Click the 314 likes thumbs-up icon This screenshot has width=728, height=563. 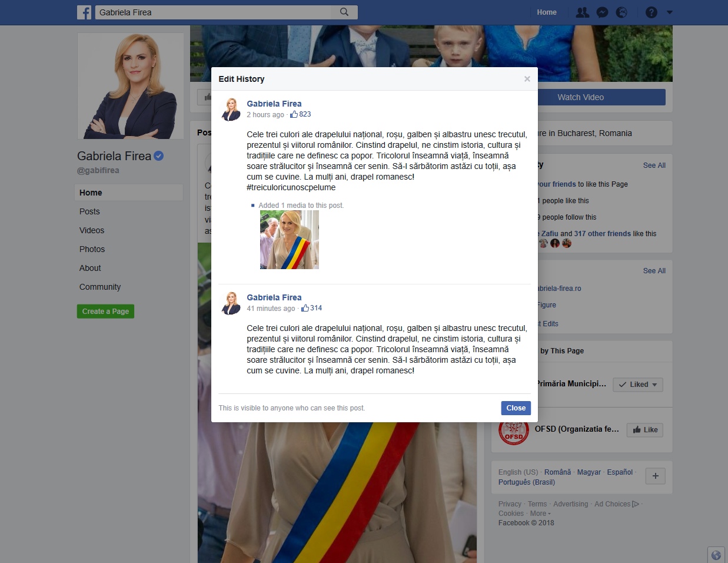[x=305, y=308]
